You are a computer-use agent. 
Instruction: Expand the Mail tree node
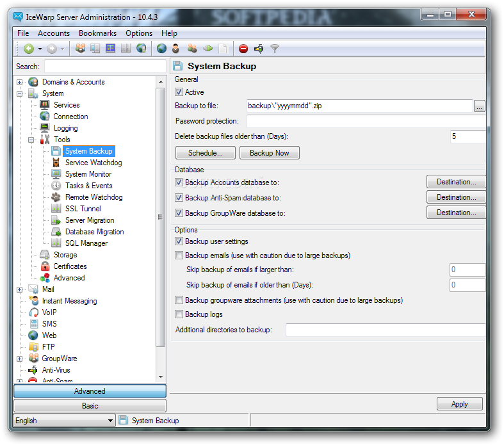coord(20,289)
